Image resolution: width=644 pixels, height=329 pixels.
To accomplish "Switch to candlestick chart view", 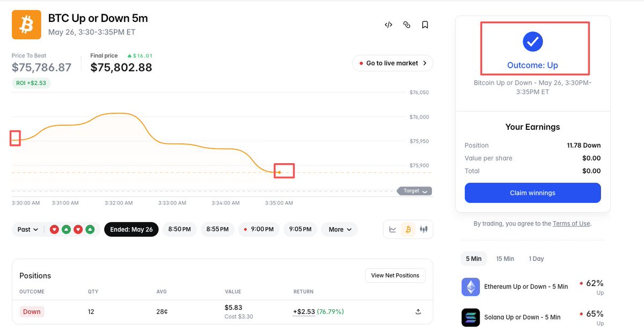I will click(x=424, y=229).
